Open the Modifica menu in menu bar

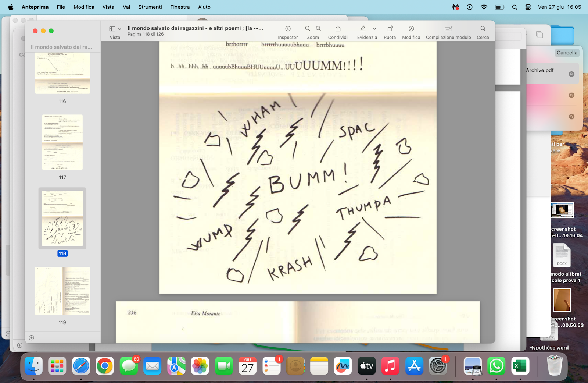(x=84, y=7)
